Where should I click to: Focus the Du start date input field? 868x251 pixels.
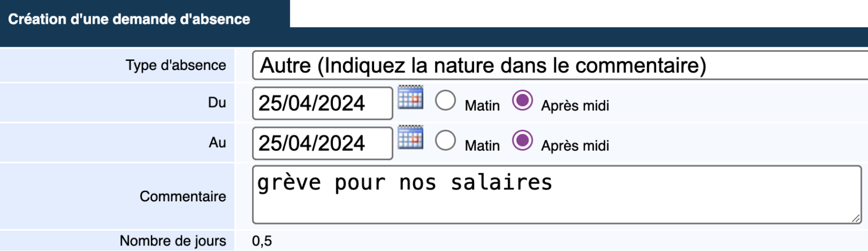click(x=323, y=103)
